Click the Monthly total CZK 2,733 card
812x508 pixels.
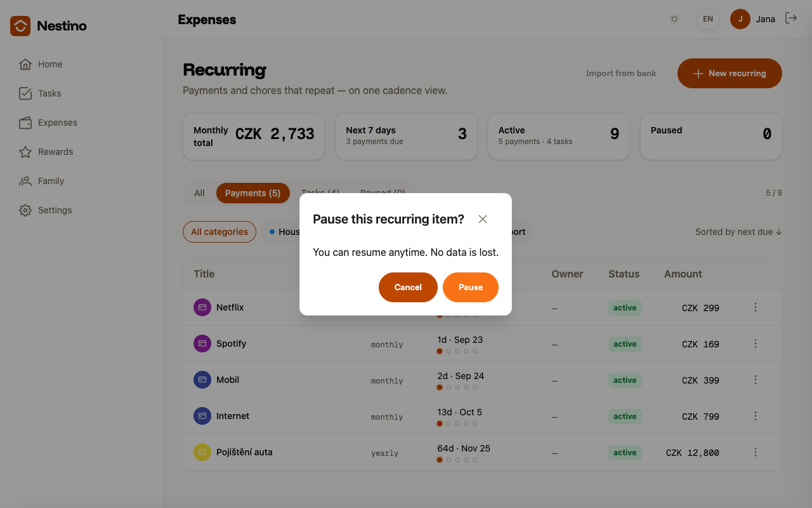click(254, 137)
